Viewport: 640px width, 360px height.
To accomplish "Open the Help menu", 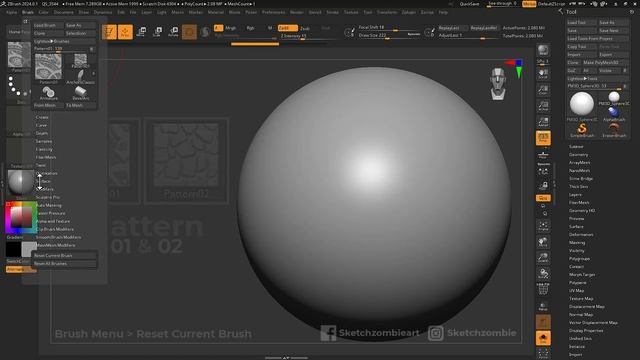I will 443,12.
